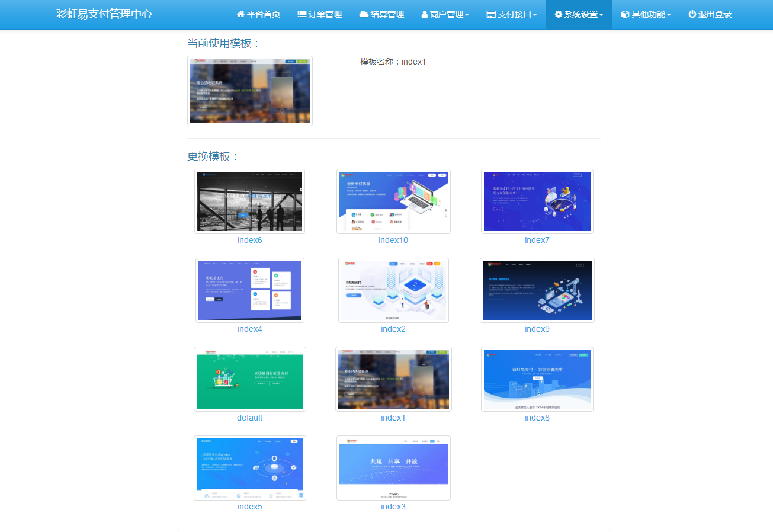Click the user icon beside 商户管理

click(425, 15)
